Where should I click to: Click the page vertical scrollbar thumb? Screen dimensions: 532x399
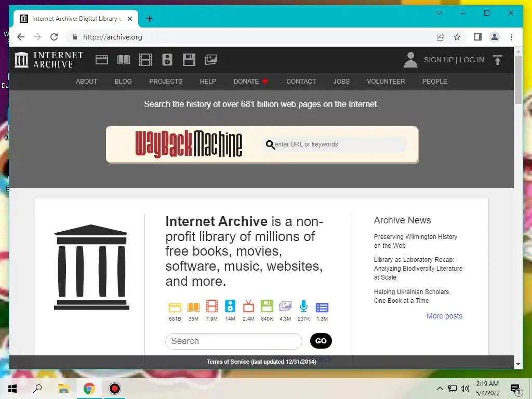(518, 79)
